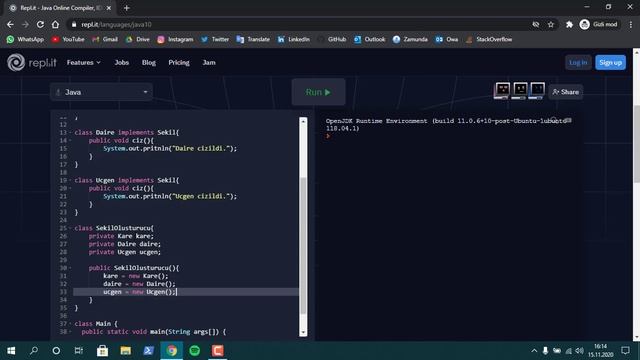Collapse the class Ucgen block at line 19
Viewport: 640px width, 360px height.
(x=70, y=180)
